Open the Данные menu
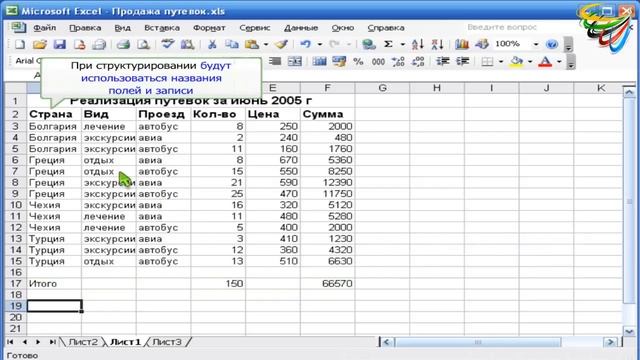 click(x=301, y=28)
